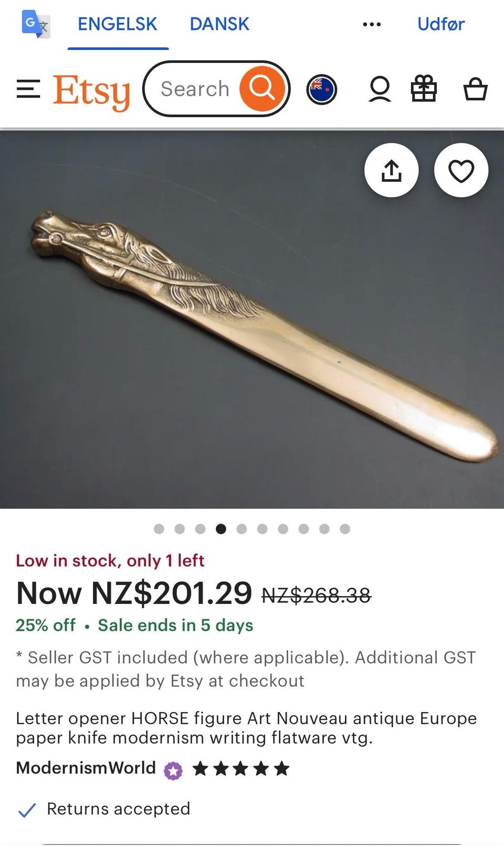Screen dimensions: 504x846
Task: Jump to the last image carousel dot
Action: pos(345,529)
